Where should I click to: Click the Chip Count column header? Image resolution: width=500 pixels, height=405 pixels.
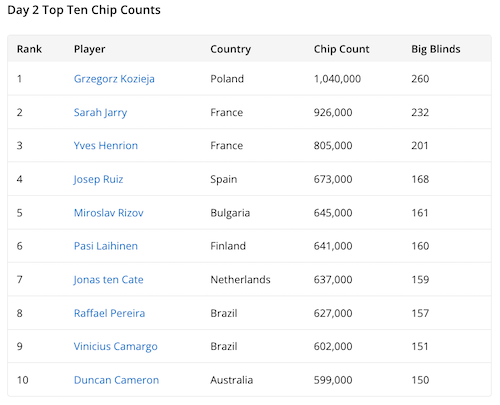[x=342, y=49]
